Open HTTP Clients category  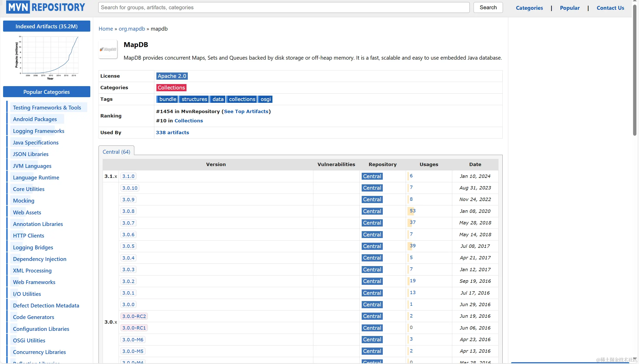coord(28,236)
